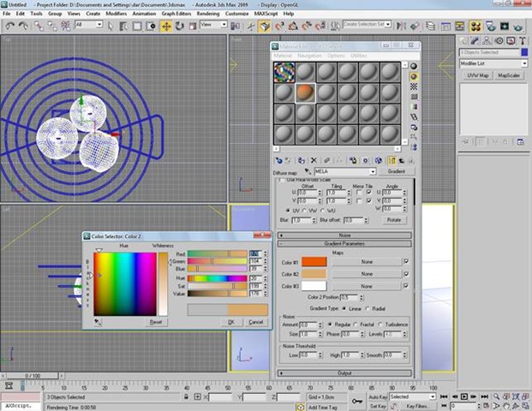Image resolution: width=532 pixels, height=411 pixels.
Task: Click the Reset Map/Delete X icon
Action: (x=314, y=160)
